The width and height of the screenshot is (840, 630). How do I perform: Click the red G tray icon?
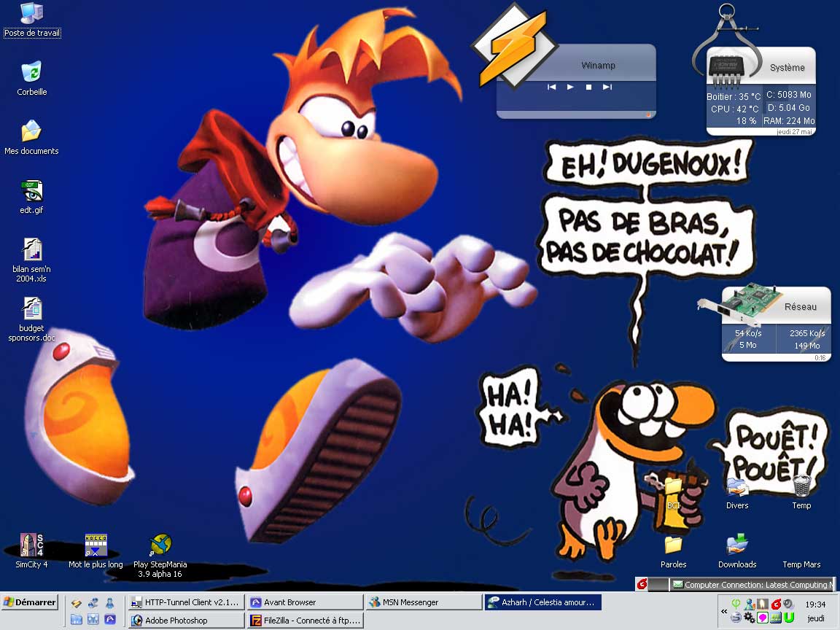point(776,604)
